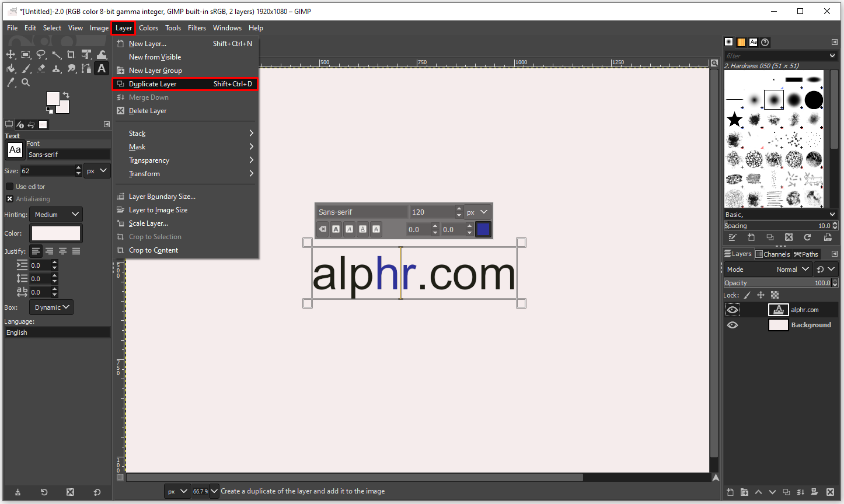Open the Device Status tab icon
The height and width of the screenshot is (504, 844).
[x=20, y=124]
